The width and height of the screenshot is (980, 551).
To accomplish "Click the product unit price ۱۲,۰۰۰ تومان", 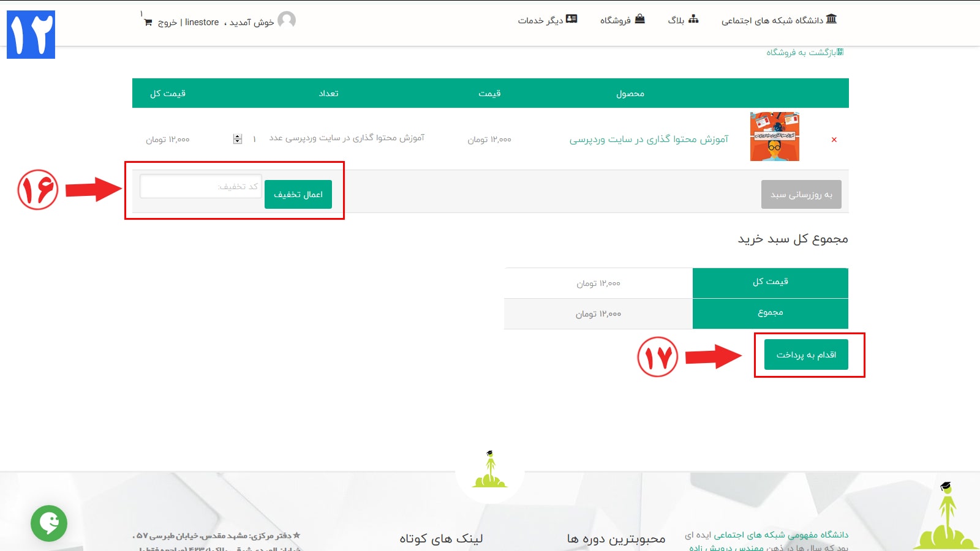I will (489, 140).
